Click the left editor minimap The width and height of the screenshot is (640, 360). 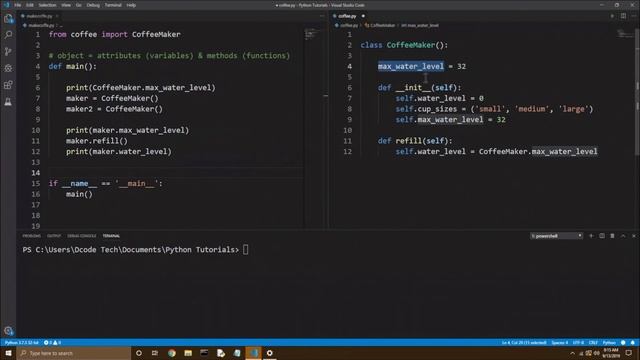pyautogui.click(x=312, y=33)
